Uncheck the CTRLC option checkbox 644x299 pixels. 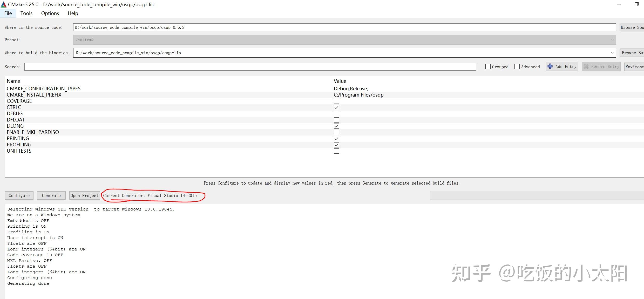tap(336, 107)
